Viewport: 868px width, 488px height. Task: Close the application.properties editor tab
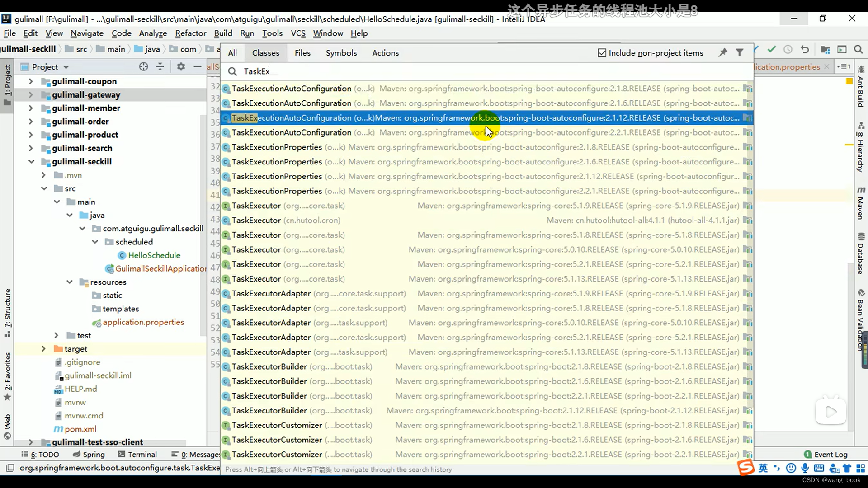827,66
